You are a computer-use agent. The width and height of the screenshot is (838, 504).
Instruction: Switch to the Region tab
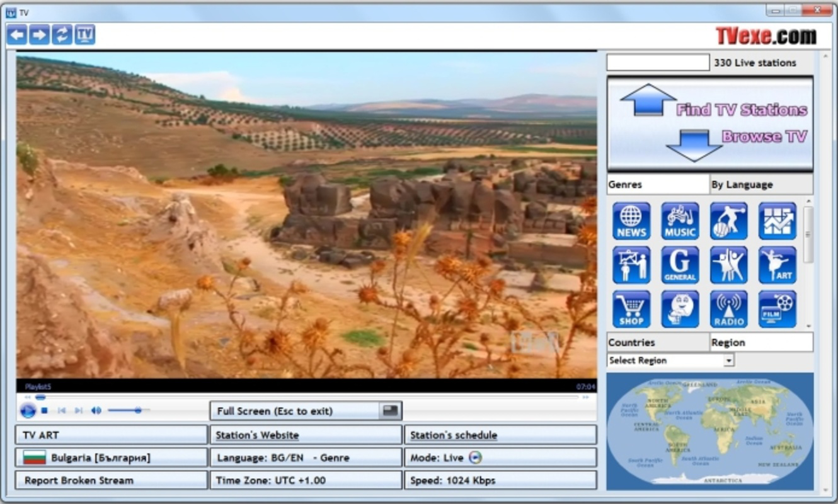tap(761, 342)
